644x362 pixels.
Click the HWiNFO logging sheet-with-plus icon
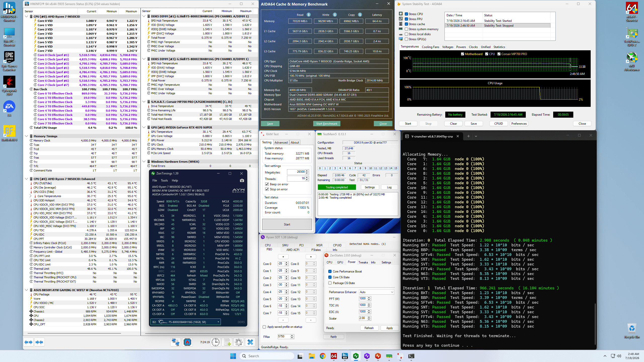pos(227,342)
